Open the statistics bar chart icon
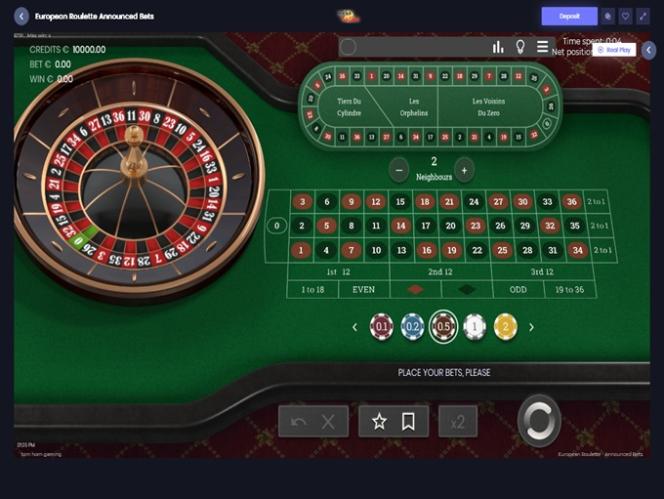 click(498, 47)
